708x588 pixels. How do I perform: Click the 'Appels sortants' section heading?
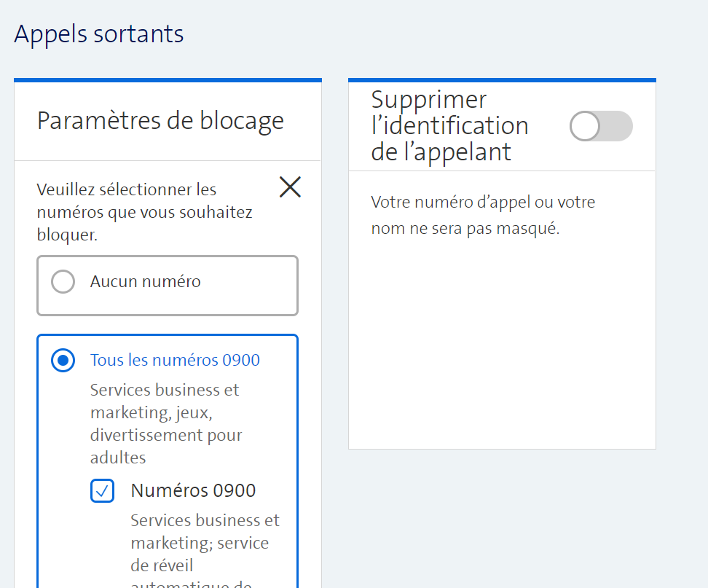(99, 34)
